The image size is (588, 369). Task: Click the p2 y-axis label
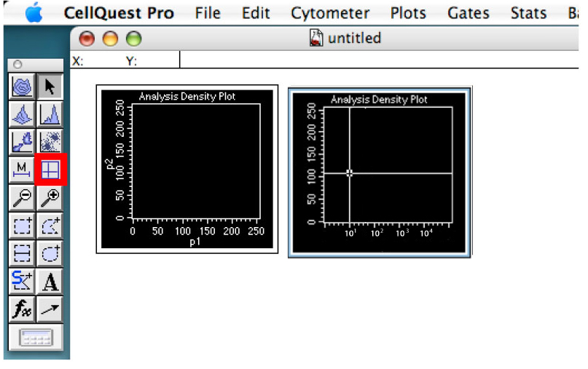109,164
